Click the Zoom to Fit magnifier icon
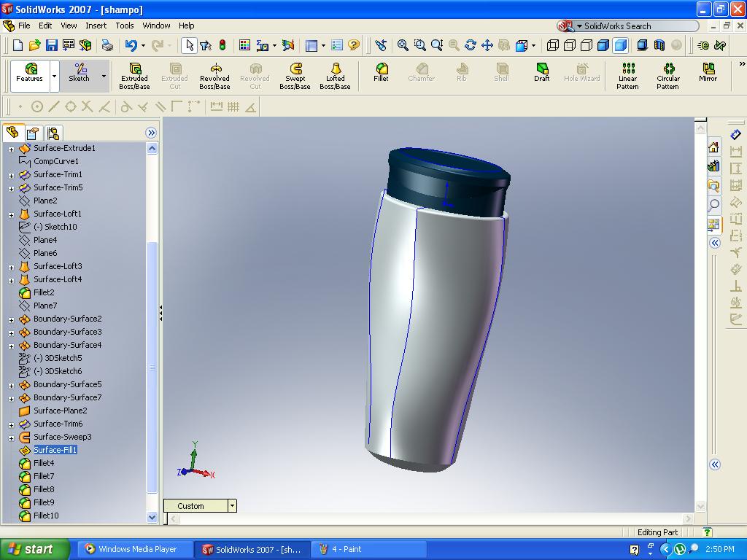Image resolution: width=747 pixels, height=560 pixels. point(403,45)
